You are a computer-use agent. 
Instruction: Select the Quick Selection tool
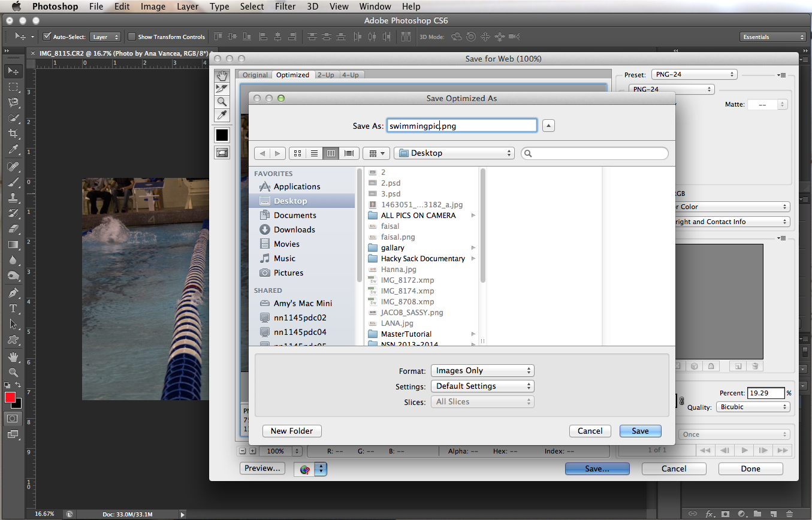[x=13, y=118]
